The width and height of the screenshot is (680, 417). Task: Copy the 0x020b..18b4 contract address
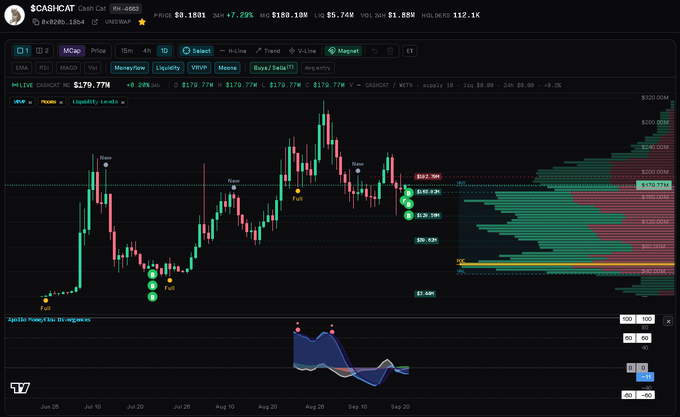(x=36, y=22)
